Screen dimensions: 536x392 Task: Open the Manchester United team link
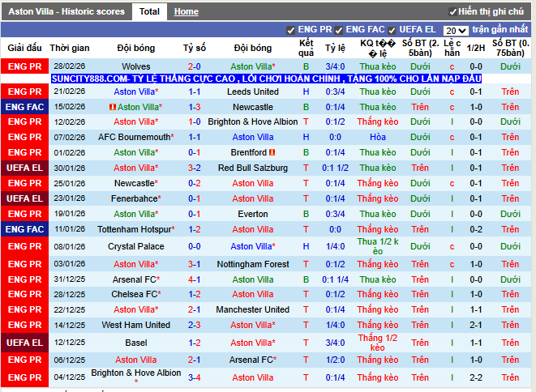(x=253, y=309)
